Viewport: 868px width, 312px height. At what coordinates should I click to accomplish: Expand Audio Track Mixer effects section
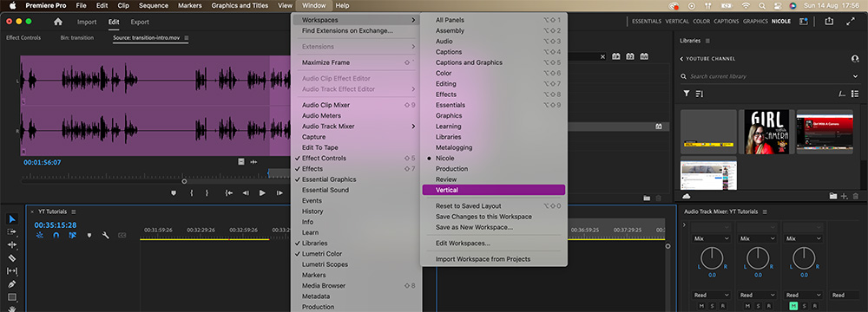coord(685,224)
